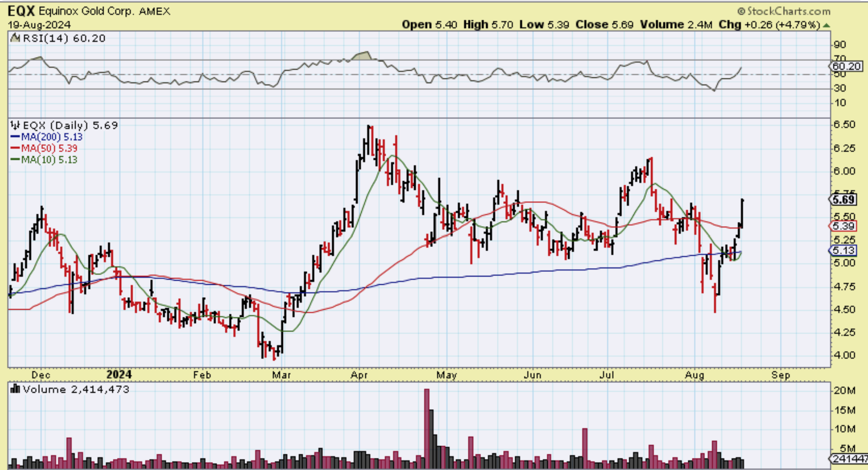Click the RSI axis label 30
This screenshot has height=470, width=868.
[840, 88]
